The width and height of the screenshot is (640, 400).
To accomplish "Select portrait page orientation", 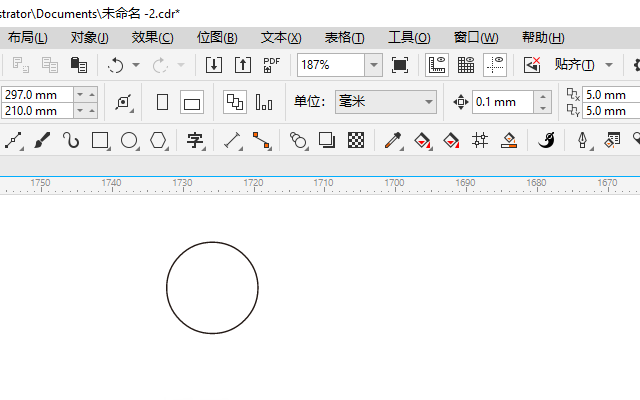I will click(162, 102).
